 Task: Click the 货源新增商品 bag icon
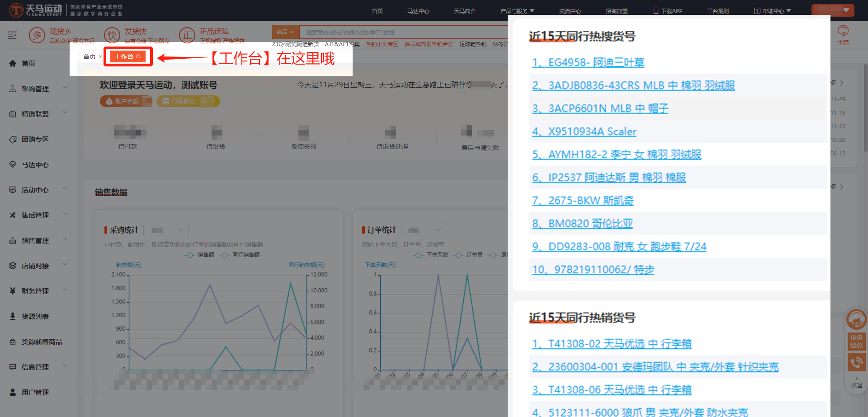(x=13, y=342)
